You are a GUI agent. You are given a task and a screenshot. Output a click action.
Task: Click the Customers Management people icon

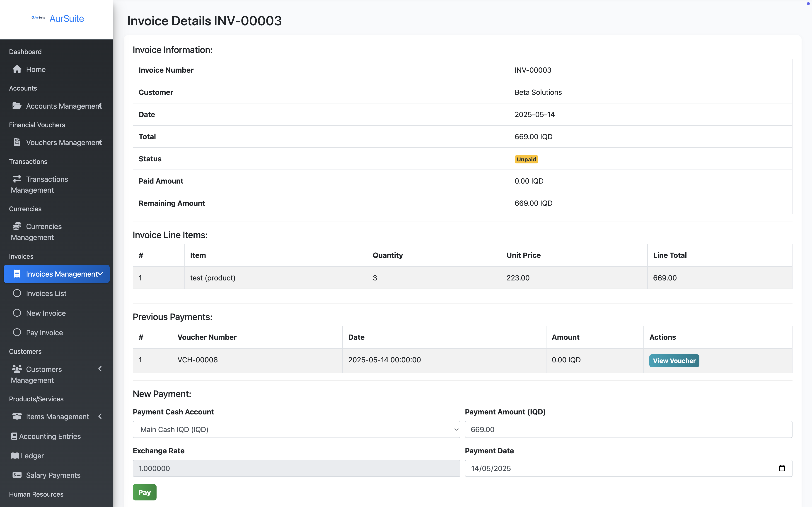(17, 369)
